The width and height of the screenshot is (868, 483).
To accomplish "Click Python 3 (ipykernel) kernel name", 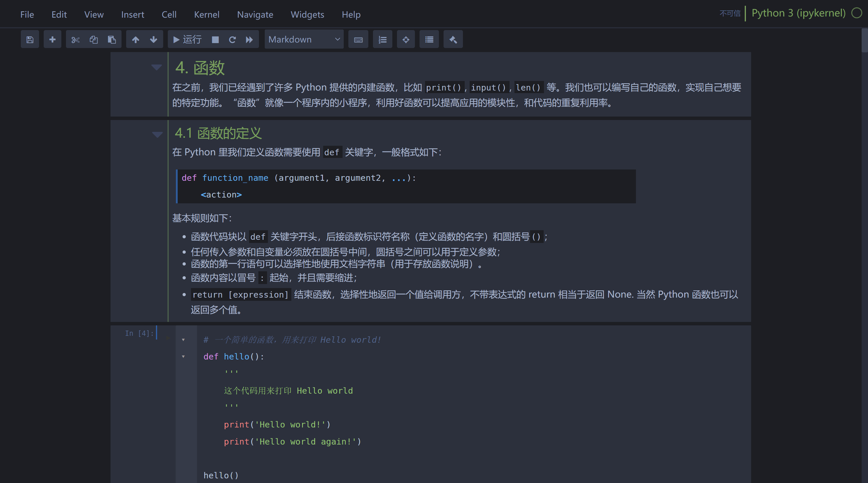I will click(799, 13).
